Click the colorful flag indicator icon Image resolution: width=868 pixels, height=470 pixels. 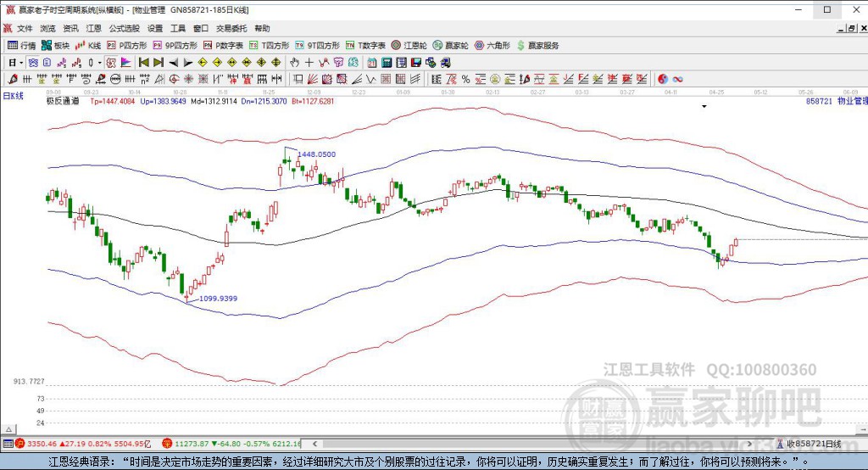pos(125,63)
